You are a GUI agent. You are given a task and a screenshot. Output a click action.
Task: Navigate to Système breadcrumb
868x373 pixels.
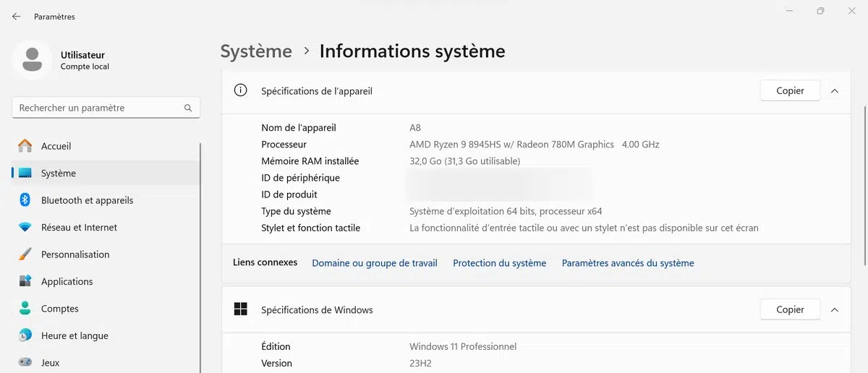tap(256, 51)
